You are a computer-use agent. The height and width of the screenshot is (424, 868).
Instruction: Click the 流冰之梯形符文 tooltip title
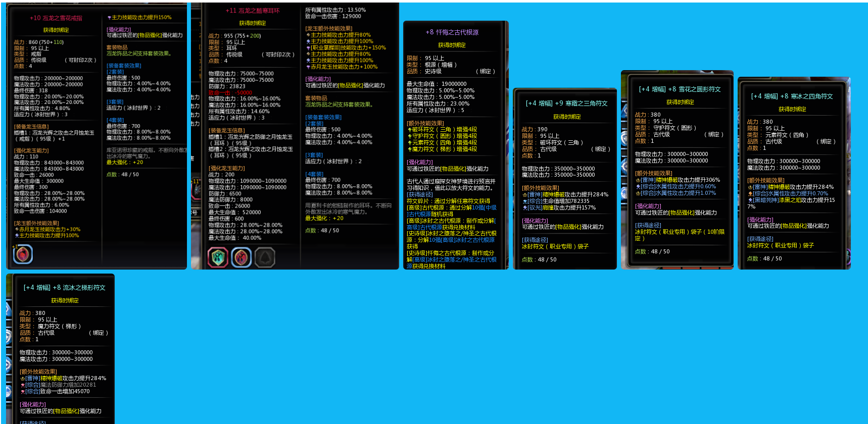(65, 288)
